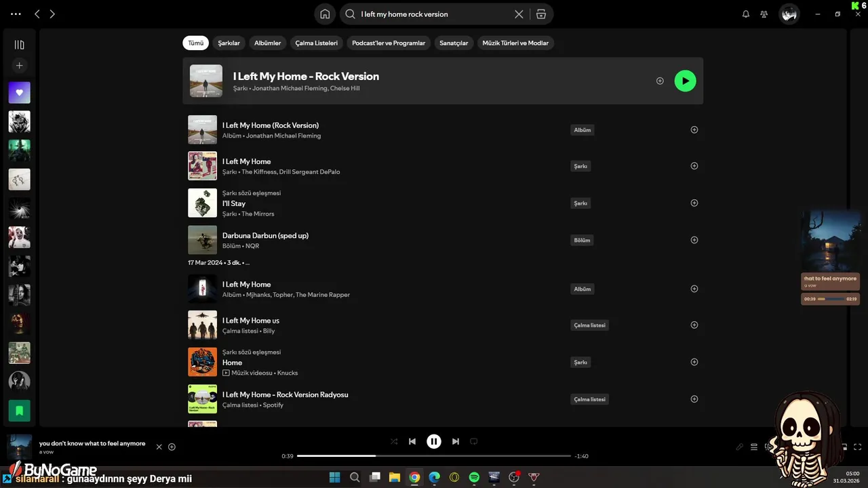Open the three-dot app menu

pos(16,14)
